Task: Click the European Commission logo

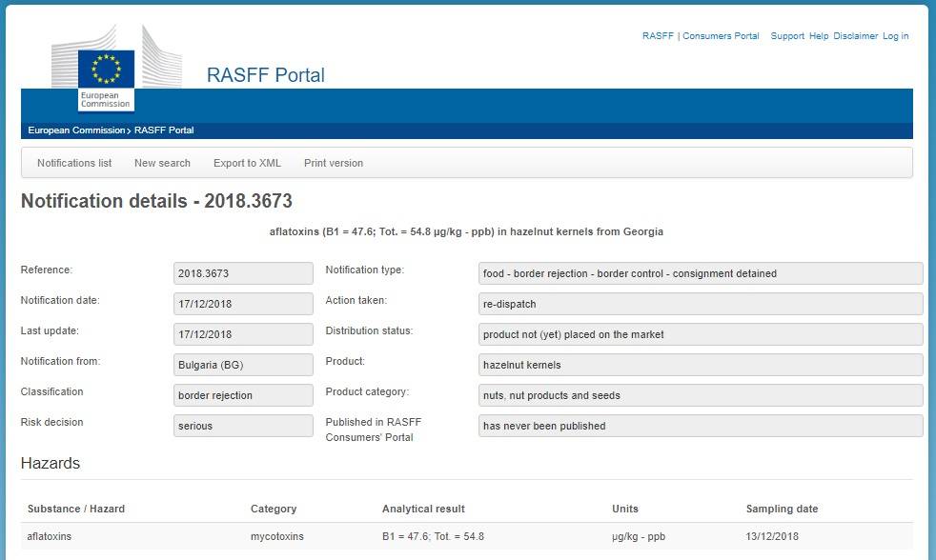Action: (115, 68)
